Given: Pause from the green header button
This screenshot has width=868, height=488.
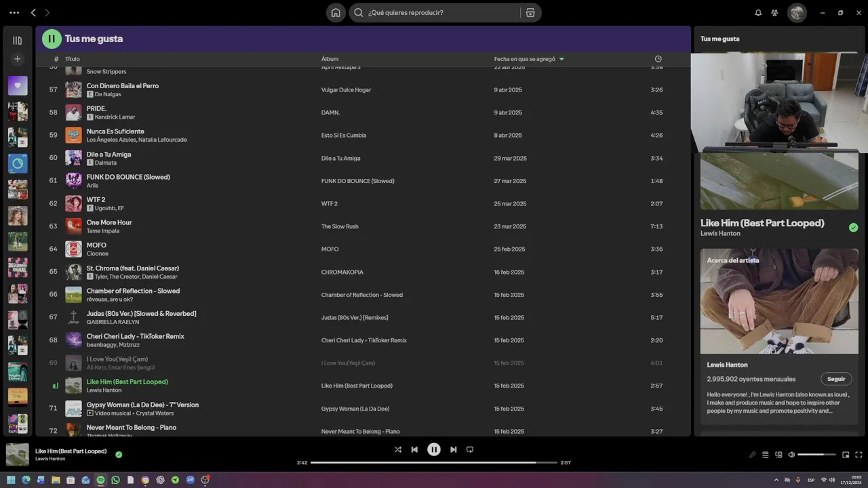Looking at the screenshot, I should 52,39.
